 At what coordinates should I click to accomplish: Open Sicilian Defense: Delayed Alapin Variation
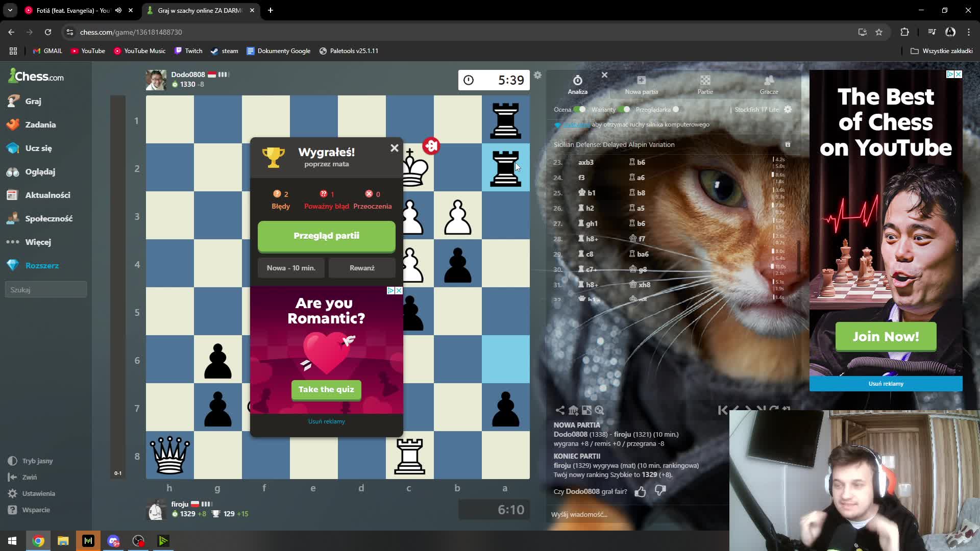(x=614, y=144)
